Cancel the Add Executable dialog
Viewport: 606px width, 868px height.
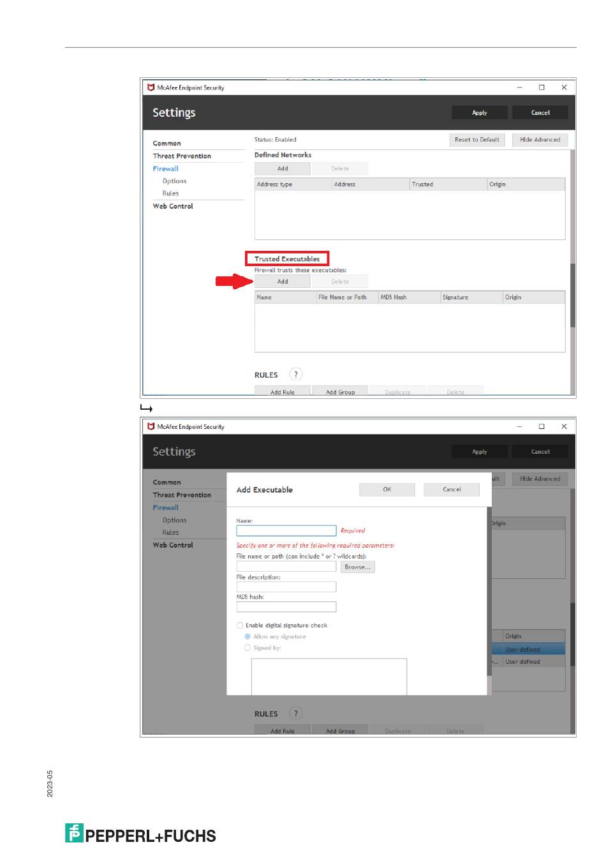452,490
